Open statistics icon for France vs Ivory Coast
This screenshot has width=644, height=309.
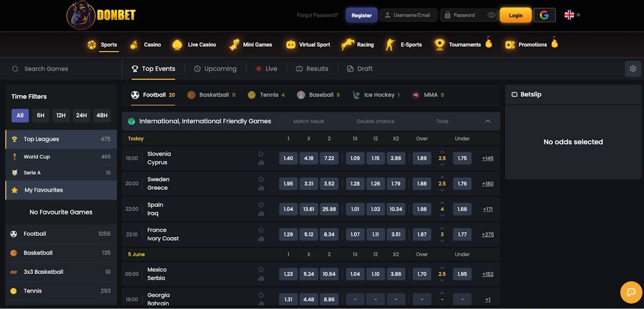pyautogui.click(x=261, y=238)
